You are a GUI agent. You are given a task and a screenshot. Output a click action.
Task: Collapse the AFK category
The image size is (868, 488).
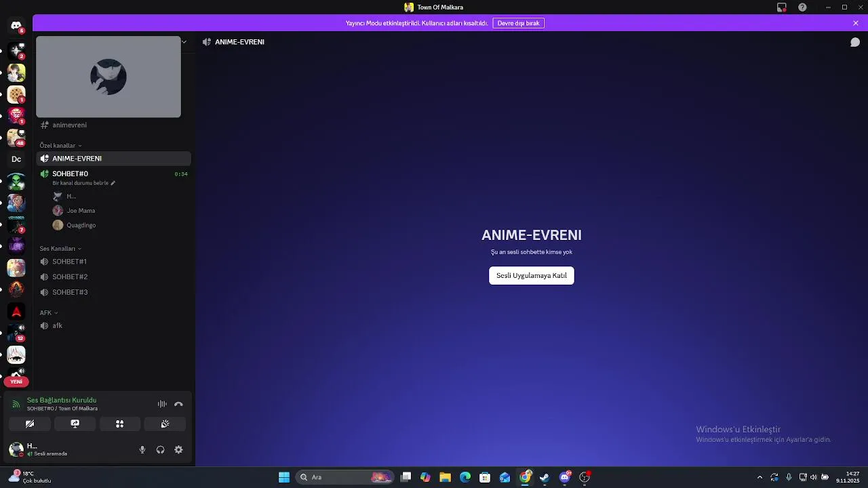(x=49, y=313)
